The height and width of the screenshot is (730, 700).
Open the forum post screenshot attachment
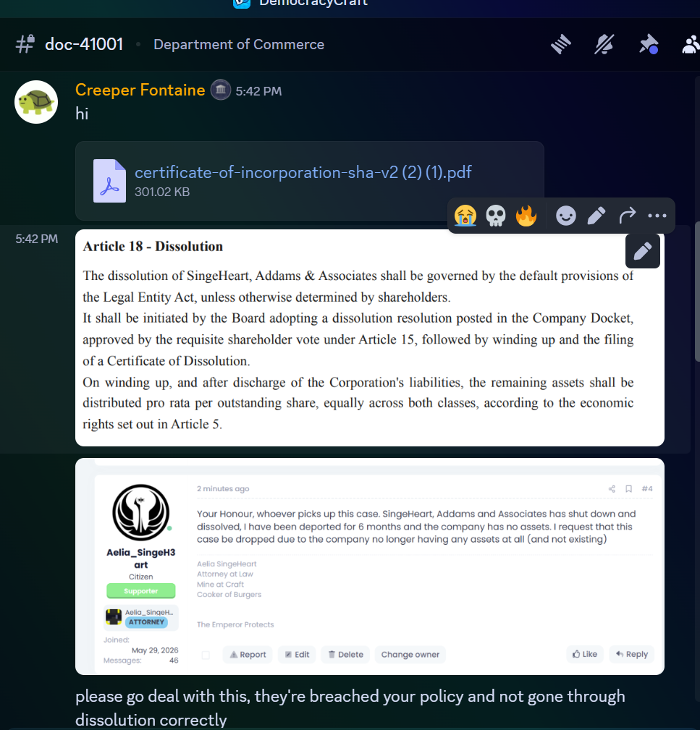(x=370, y=566)
